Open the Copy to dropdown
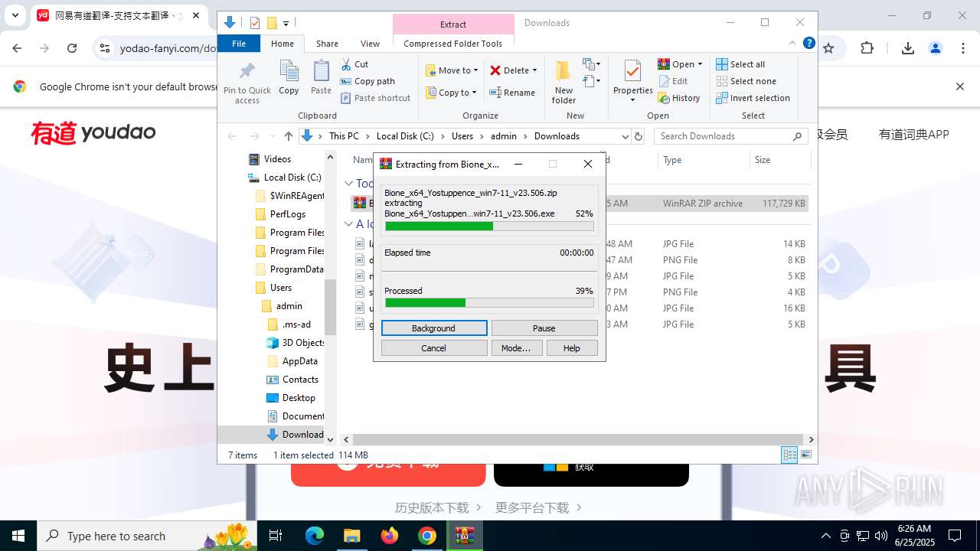 pyautogui.click(x=452, y=93)
